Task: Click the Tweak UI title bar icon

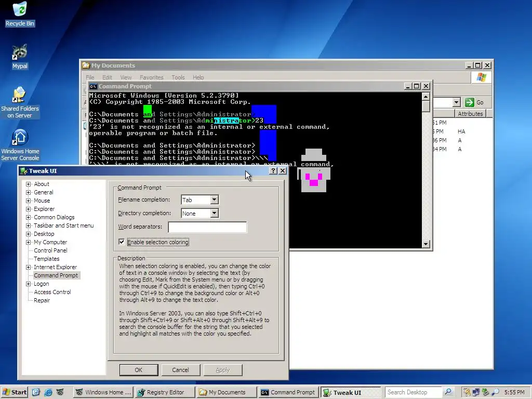Action: [x=24, y=171]
